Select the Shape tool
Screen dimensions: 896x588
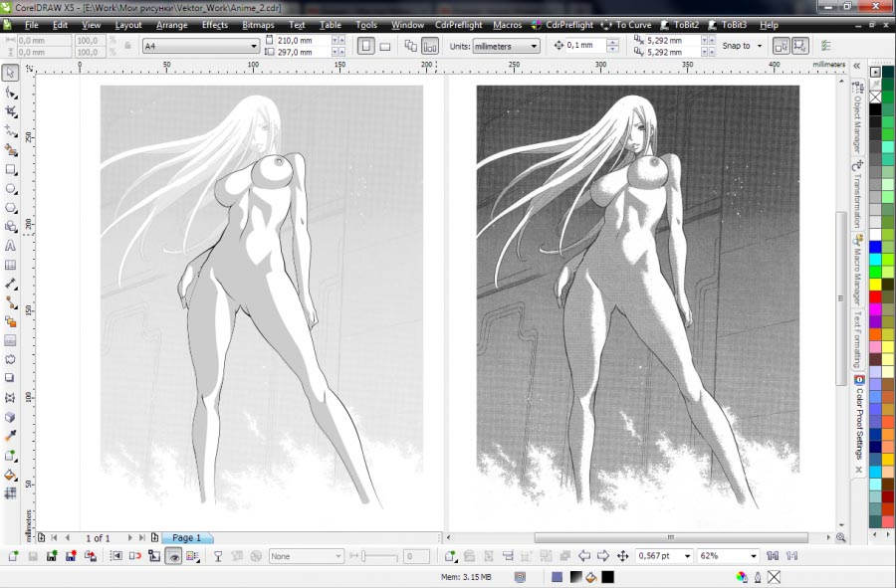click(x=10, y=92)
